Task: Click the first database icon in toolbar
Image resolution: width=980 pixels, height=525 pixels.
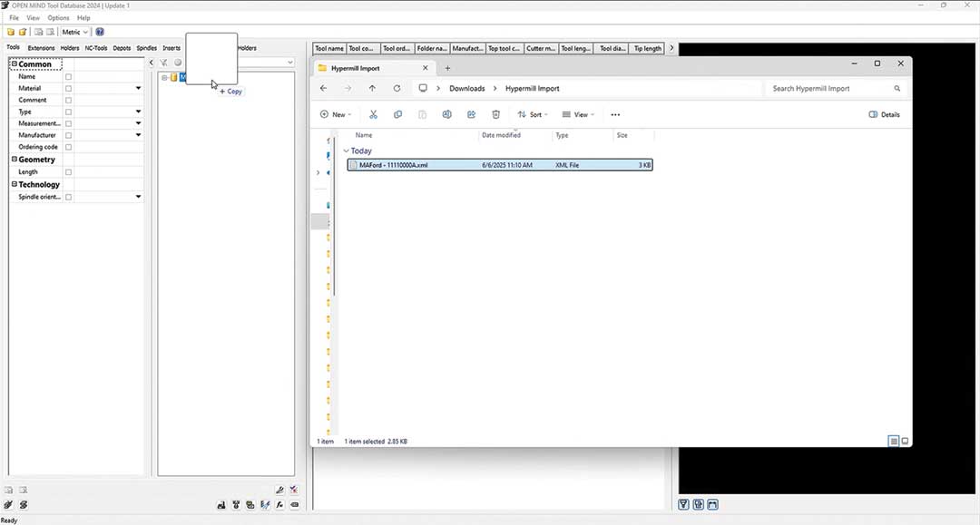Action: (11, 32)
